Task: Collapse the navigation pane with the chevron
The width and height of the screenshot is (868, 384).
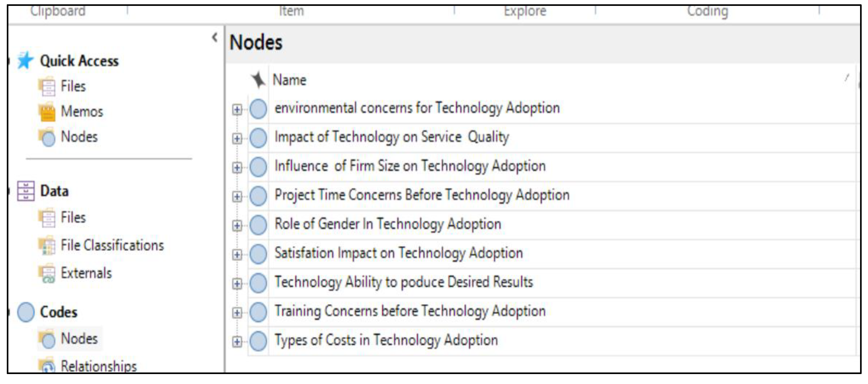Action: (215, 37)
